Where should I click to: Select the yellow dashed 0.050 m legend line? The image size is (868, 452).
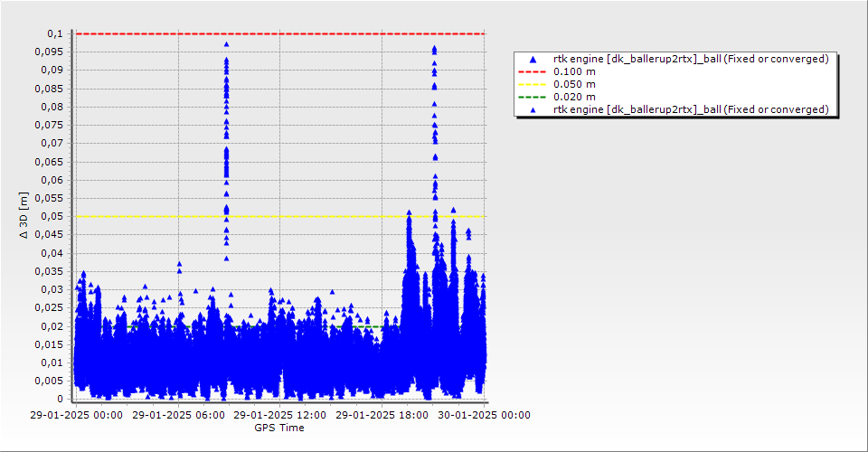click(532, 85)
